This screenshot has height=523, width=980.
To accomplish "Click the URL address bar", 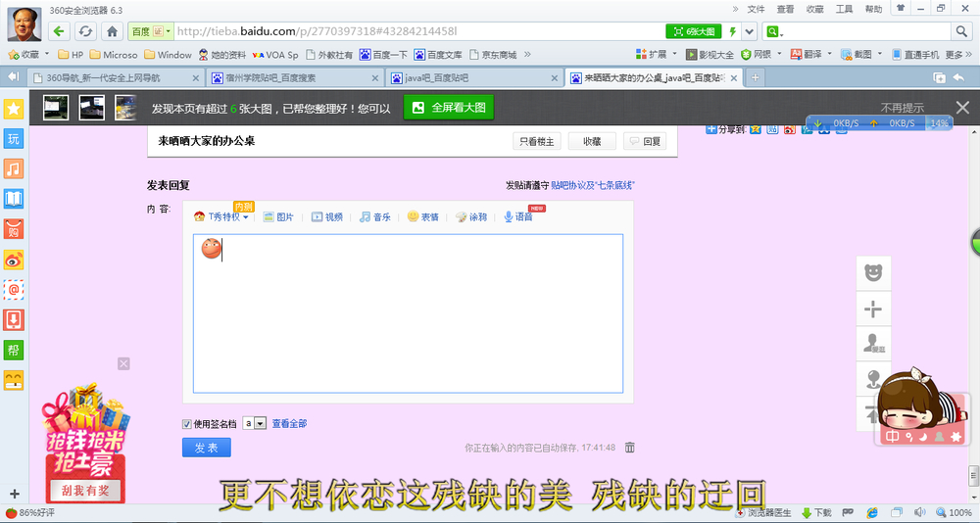I will coord(418,31).
